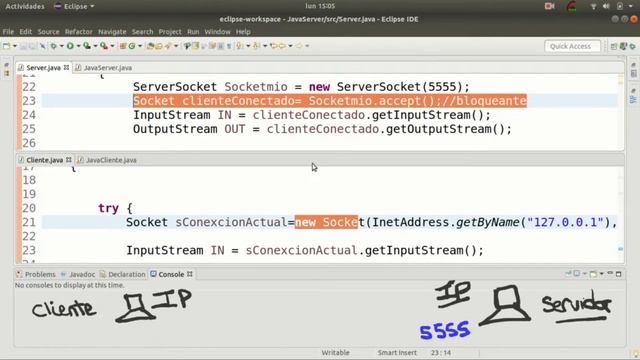Open the Window menu
Screen dimensions: 640x360
pyautogui.click(x=217, y=31)
